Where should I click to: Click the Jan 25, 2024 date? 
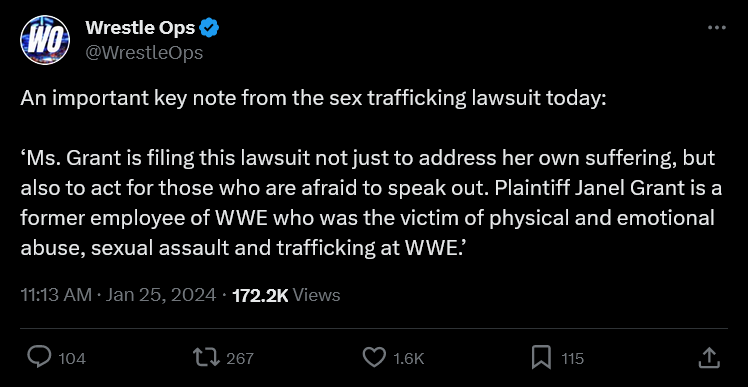[161, 295]
